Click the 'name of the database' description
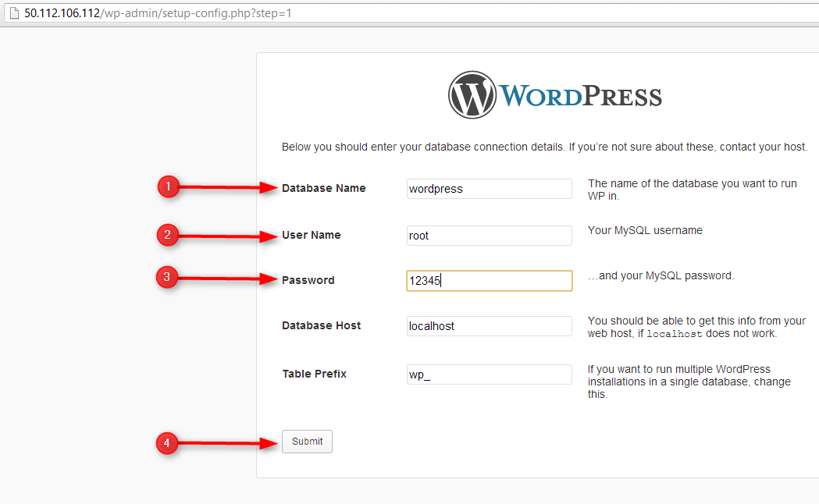This screenshot has width=819, height=504. click(692, 190)
